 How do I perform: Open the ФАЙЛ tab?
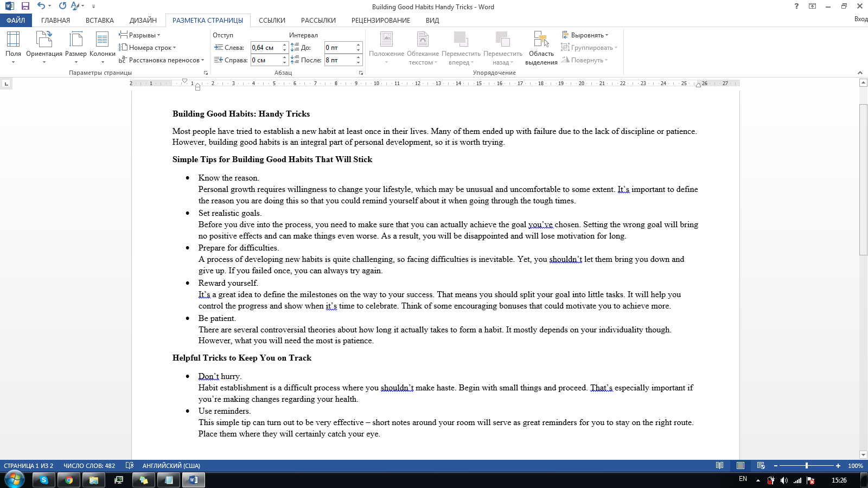16,20
